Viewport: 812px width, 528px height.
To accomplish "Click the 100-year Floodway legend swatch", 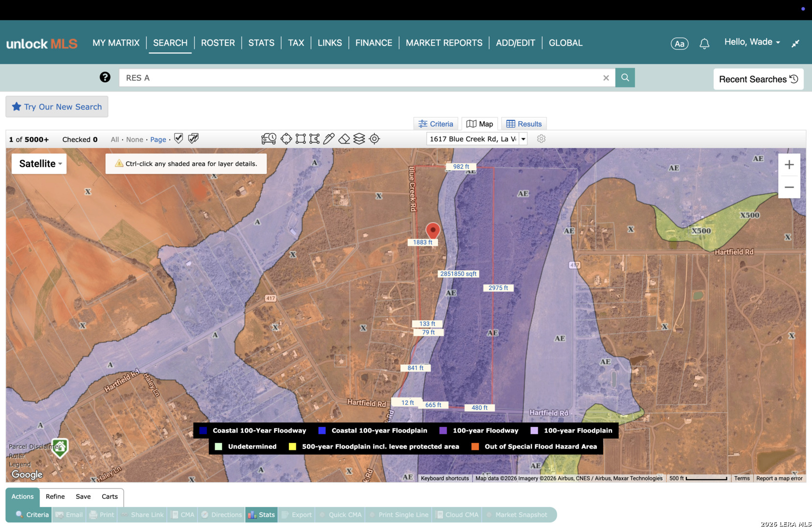I will (443, 431).
